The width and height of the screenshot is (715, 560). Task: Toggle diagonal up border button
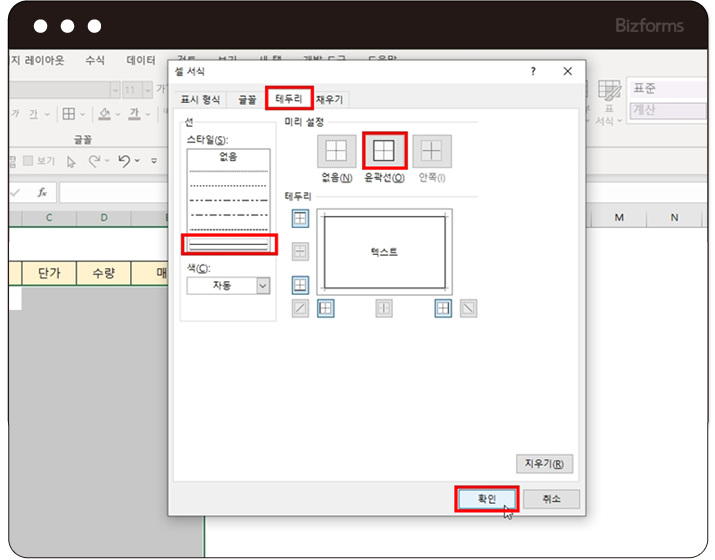(x=300, y=308)
